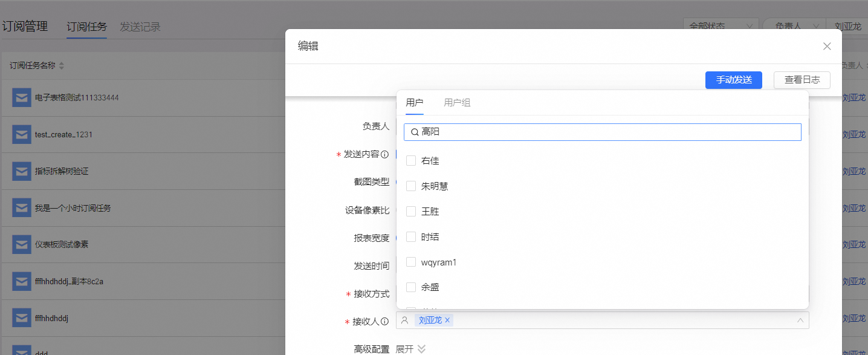Click mail icon next to test_create_1231
This screenshot has height=355, width=868.
point(22,134)
